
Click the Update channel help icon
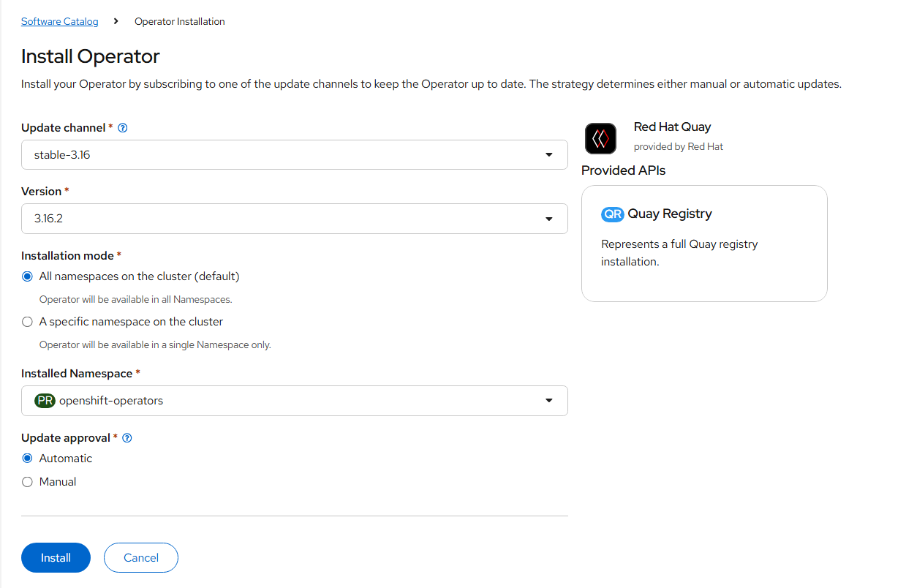coord(123,128)
